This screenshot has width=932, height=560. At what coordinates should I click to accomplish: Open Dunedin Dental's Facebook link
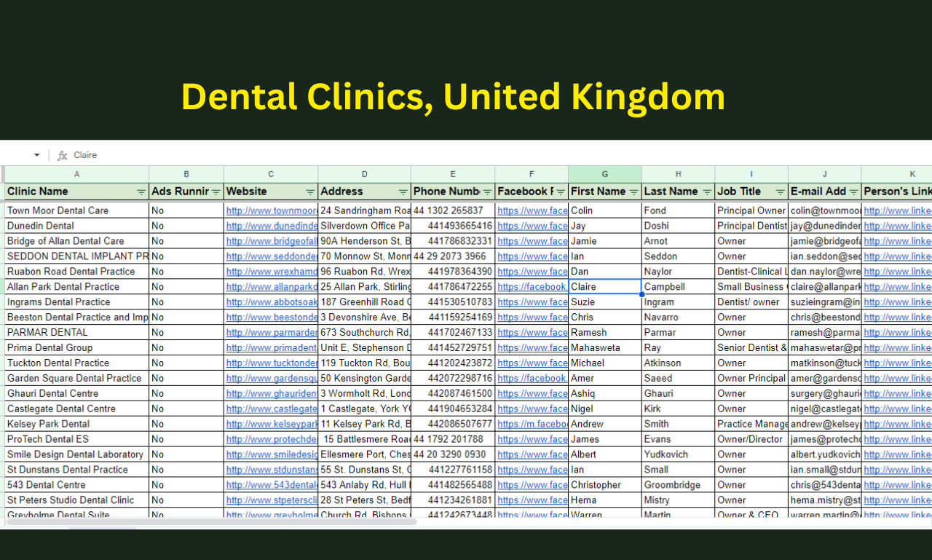(532, 226)
